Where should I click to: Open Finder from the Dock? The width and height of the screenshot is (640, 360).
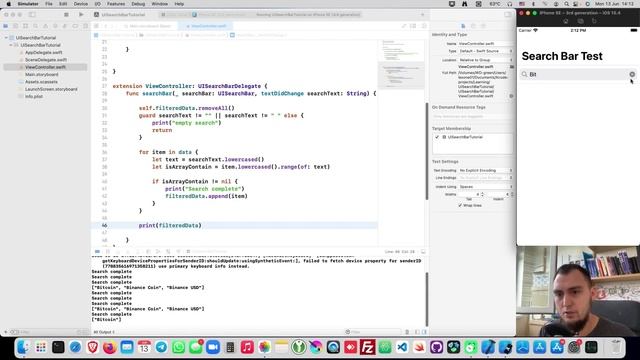(x=24, y=347)
